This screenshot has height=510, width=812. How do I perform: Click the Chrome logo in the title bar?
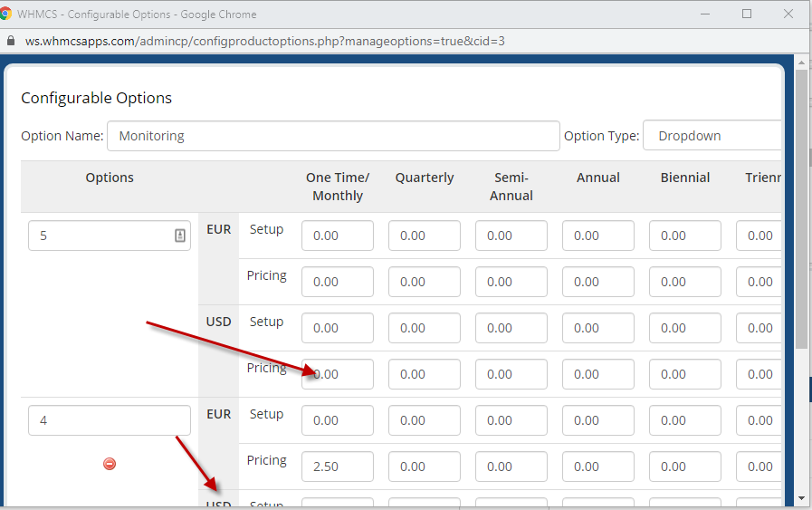[x=7, y=14]
